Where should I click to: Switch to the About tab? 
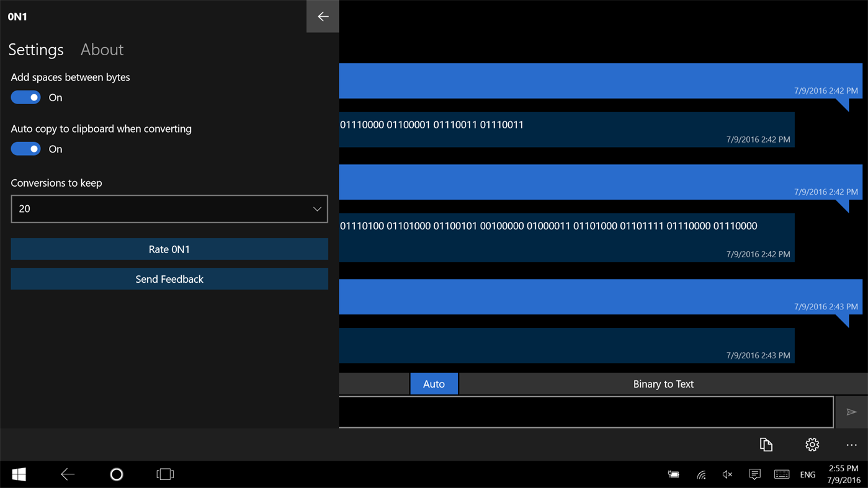(102, 50)
